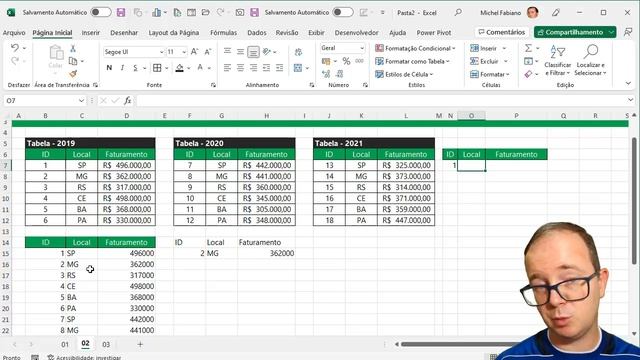This screenshot has height=360, width=640.
Task: Click the horizontal scrollbar left arrow
Action: (396, 344)
